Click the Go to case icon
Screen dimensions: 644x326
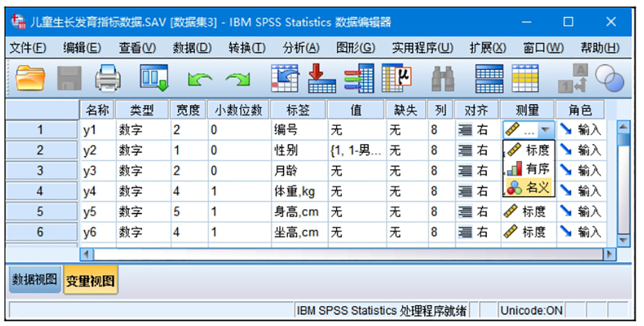pos(285,78)
